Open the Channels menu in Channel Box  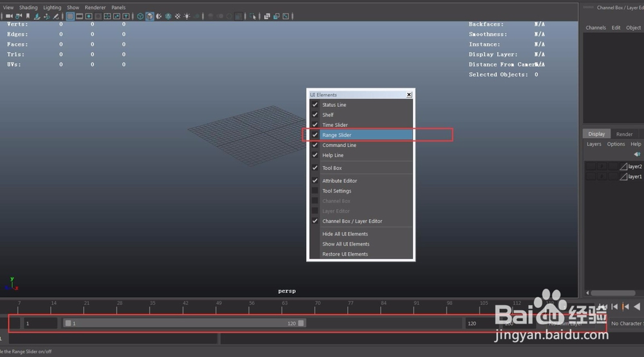click(596, 28)
